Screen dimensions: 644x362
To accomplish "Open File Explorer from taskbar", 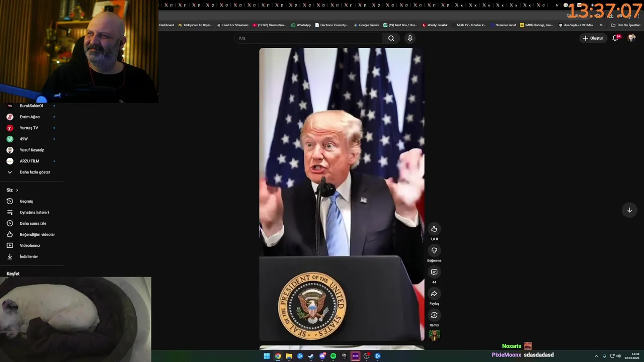I will (289, 356).
